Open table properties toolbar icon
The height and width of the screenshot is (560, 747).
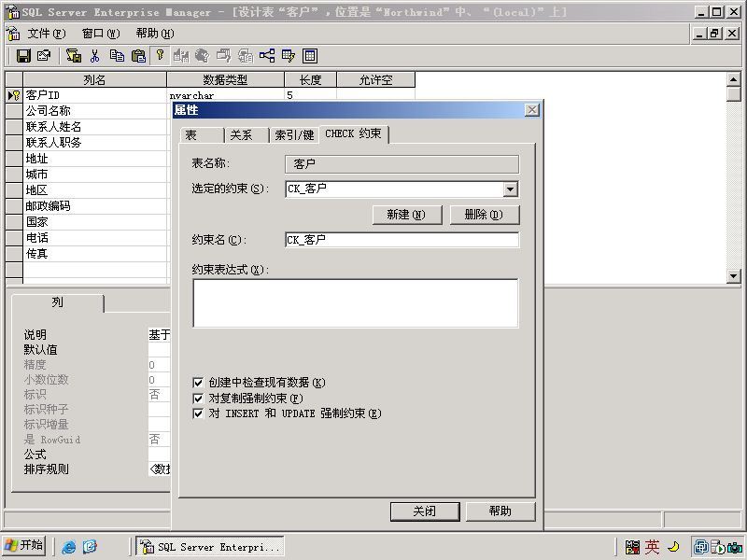pyautogui.click(x=44, y=56)
